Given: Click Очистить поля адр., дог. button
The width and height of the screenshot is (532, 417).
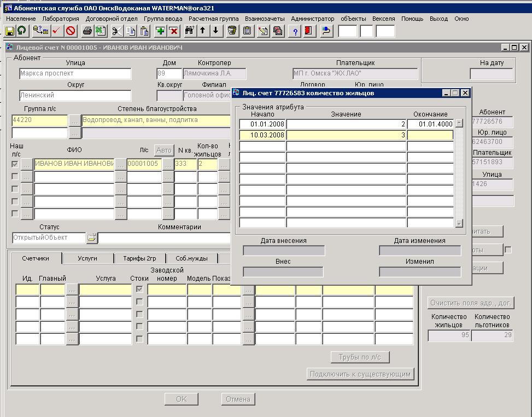Looking at the screenshot, I should click(470, 303).
